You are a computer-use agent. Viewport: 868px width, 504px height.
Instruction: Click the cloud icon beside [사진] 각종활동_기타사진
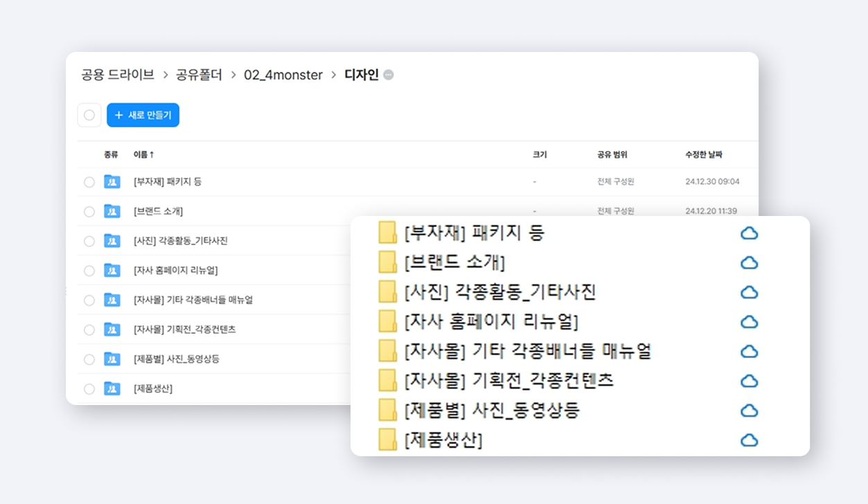coord(750,292)
